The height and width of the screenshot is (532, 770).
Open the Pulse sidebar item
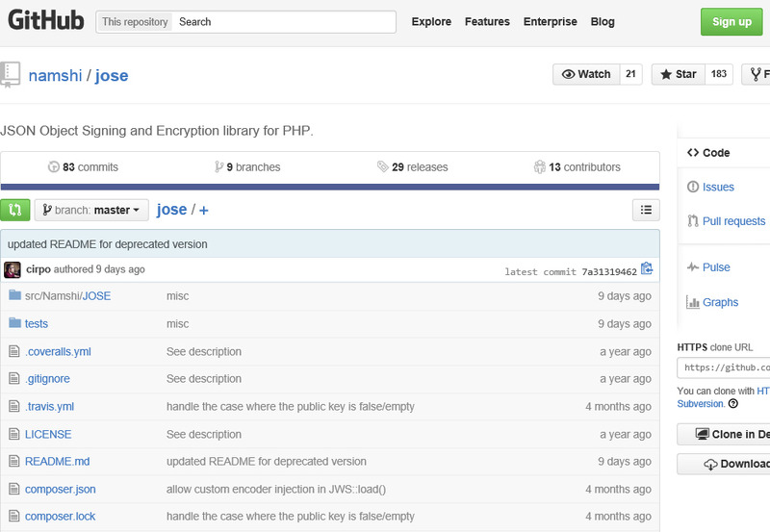pos(716,267)
